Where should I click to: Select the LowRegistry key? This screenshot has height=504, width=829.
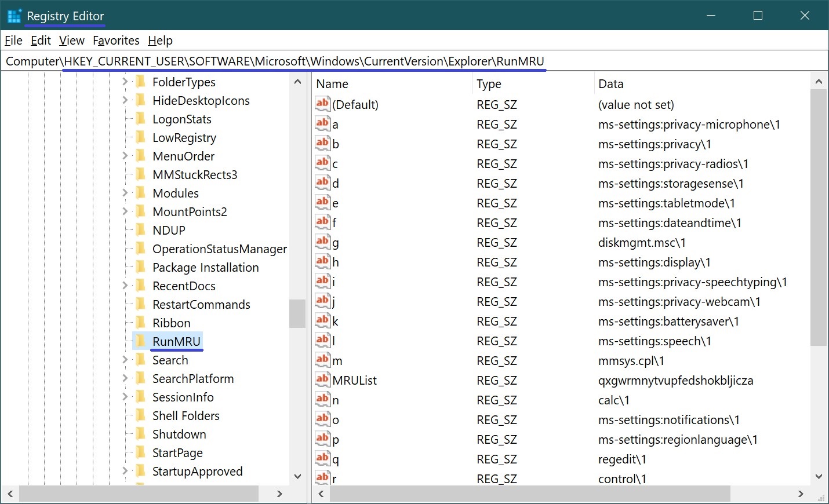(184, 137)
